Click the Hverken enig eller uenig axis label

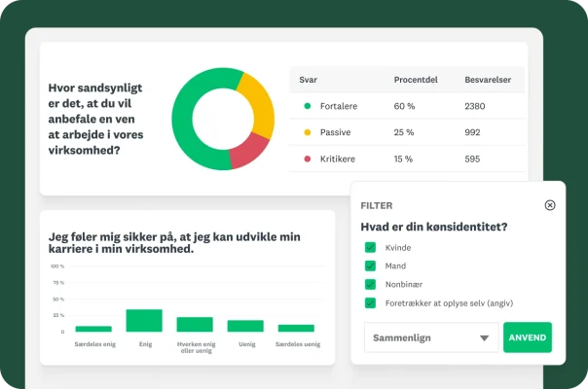(x=196, y=347)
